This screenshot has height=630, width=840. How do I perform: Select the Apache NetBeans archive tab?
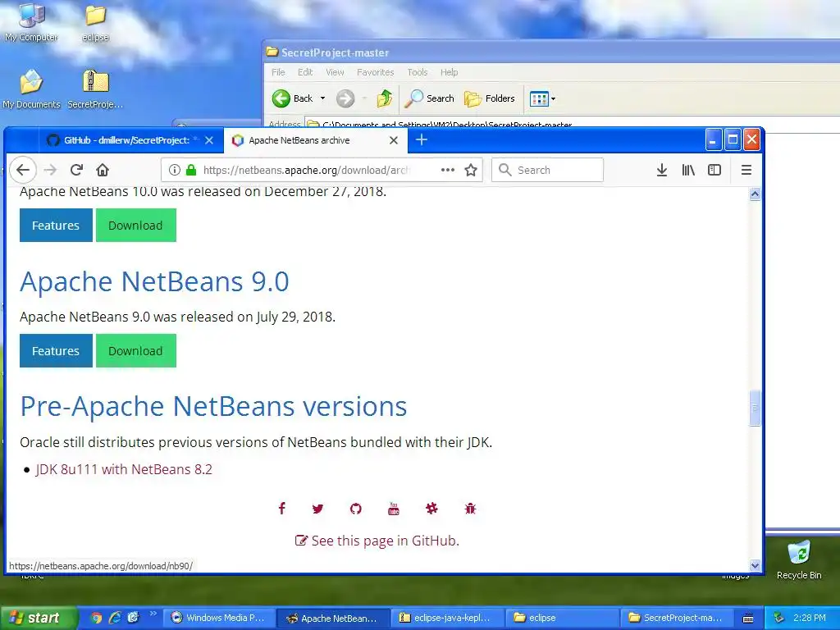coord(315,140)
